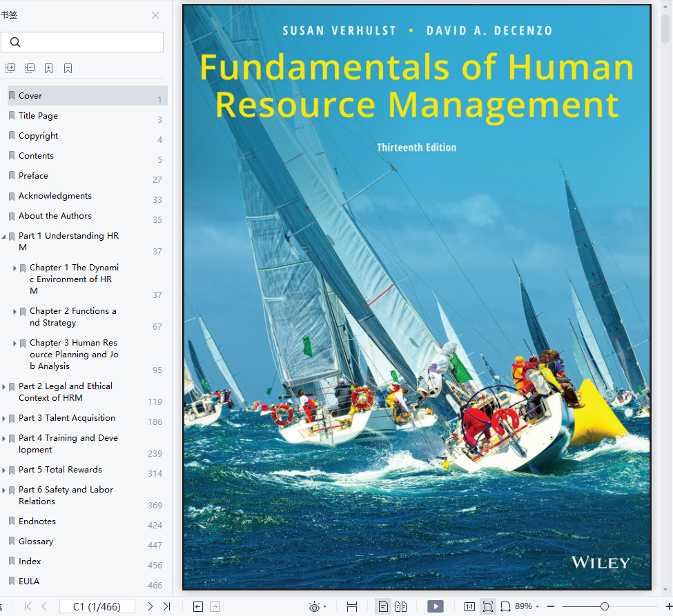
Task: Start the slideshow playback
Action: point(436,606)
